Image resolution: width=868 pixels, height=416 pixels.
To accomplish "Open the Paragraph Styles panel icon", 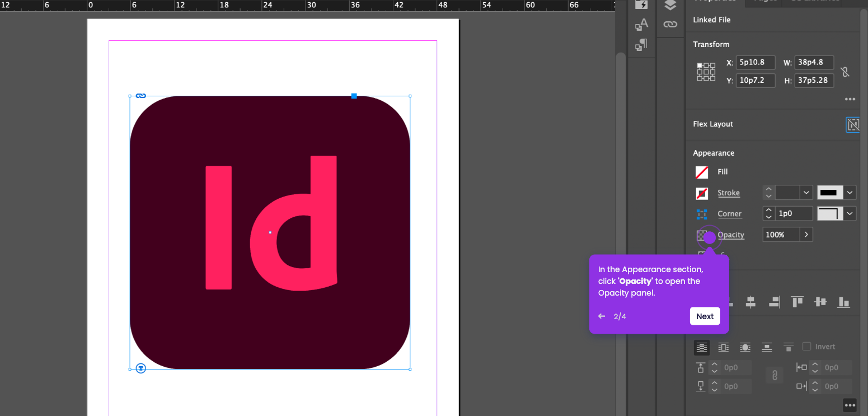I will [x=641, y=45].
